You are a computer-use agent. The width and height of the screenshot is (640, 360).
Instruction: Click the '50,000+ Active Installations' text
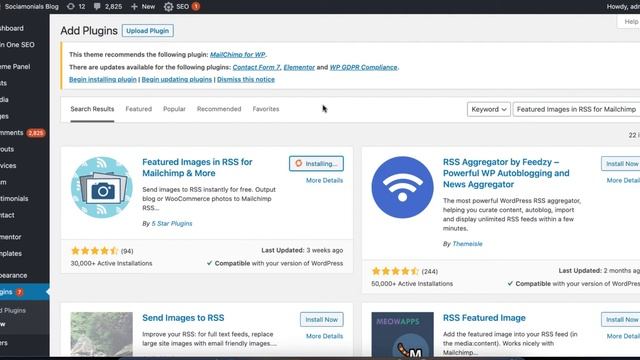pyautogui.click(x=412, y=284)
